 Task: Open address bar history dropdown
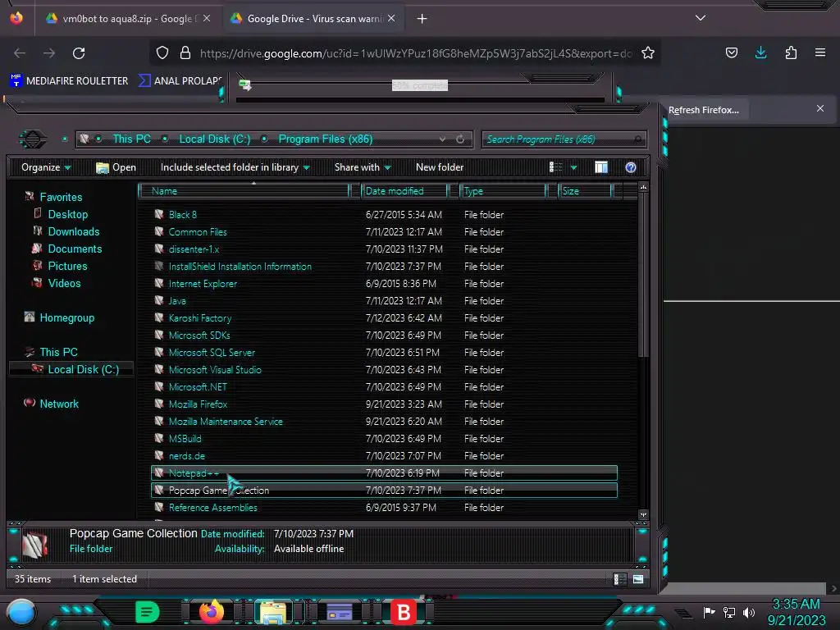pyautogui.click(x=442, y=139)
